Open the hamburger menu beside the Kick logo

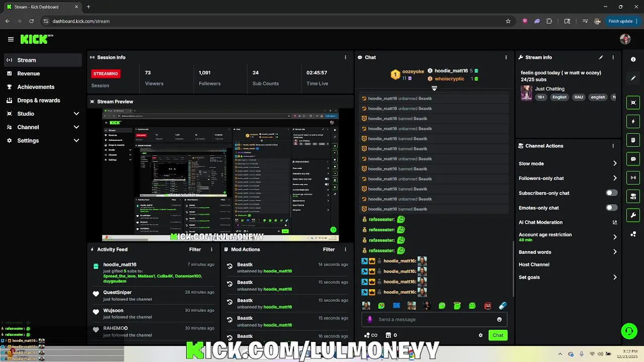point(11,39)
